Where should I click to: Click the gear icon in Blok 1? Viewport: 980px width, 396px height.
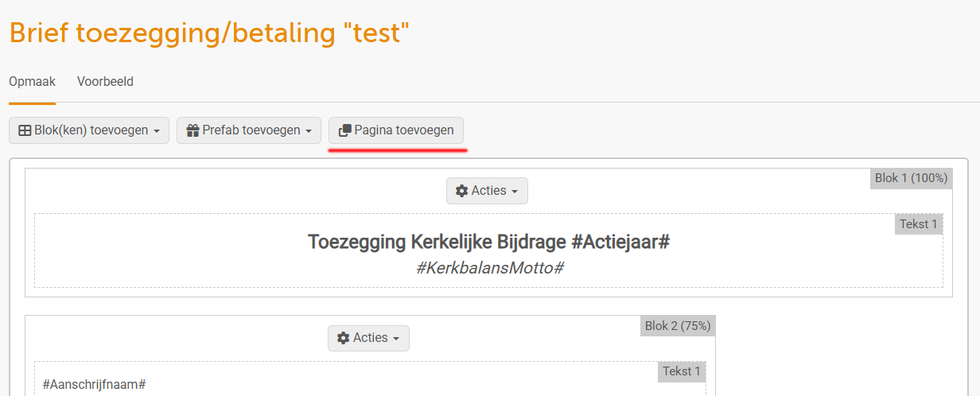461,191
